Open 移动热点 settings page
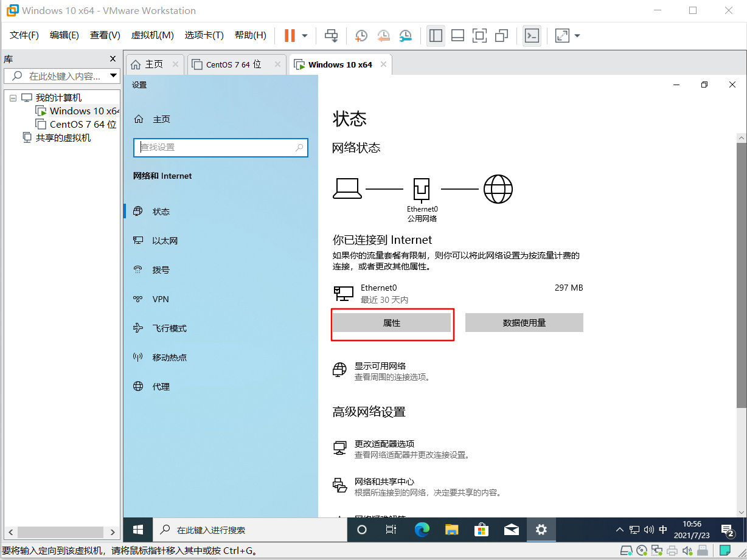The height and width of the screenshot is (560, 747). pos(221,358)
